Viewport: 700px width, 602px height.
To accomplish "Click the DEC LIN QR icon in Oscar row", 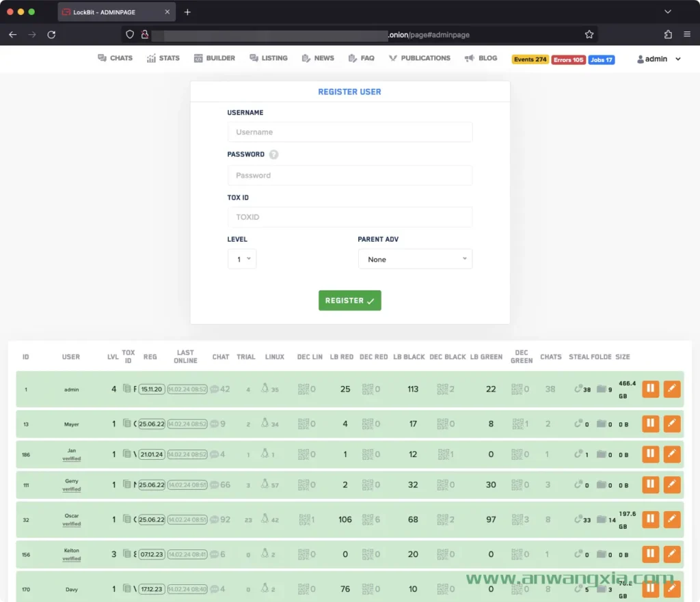I will [304, 519].
